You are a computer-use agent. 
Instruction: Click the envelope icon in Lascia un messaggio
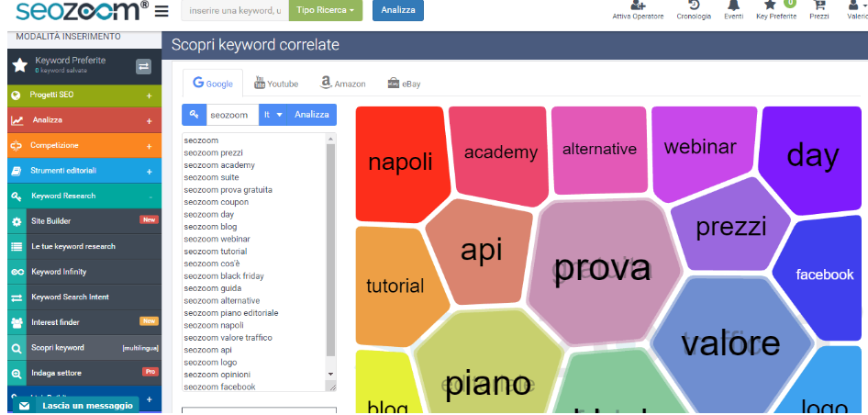[23, 406]
